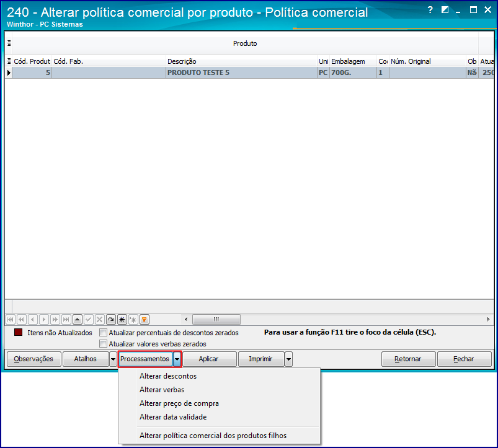Image resolution: width=498 pixels, height=448 pixels.
Task: Maximize the window
Action: [473, 10]
